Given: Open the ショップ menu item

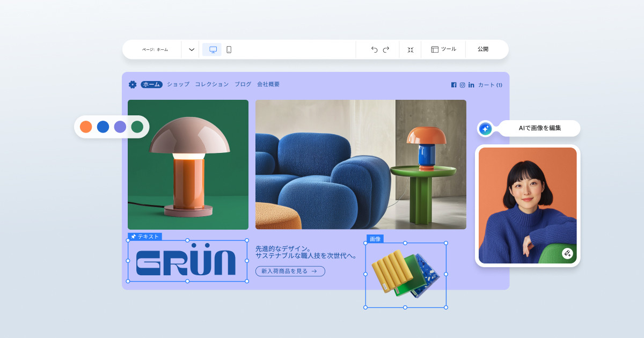Looking at the screenshot, I should 178,84.
